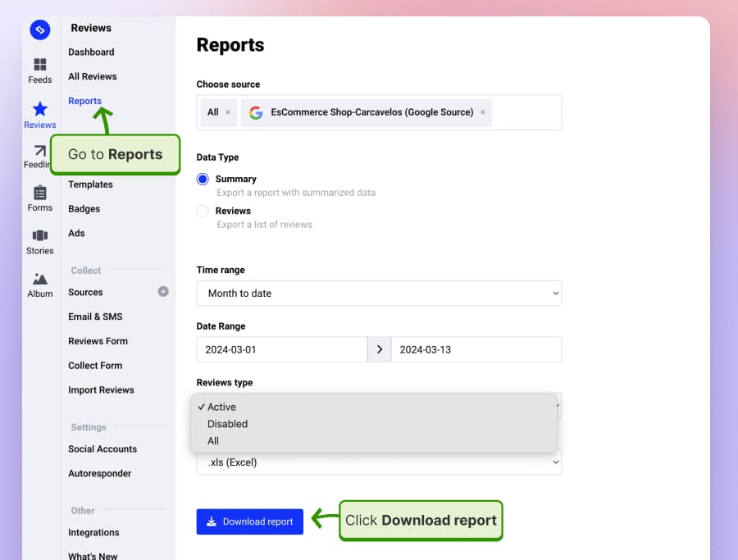This screenshot has width=738, height=560.
Task: Go to Import Reviews
Action: (101, 390)
